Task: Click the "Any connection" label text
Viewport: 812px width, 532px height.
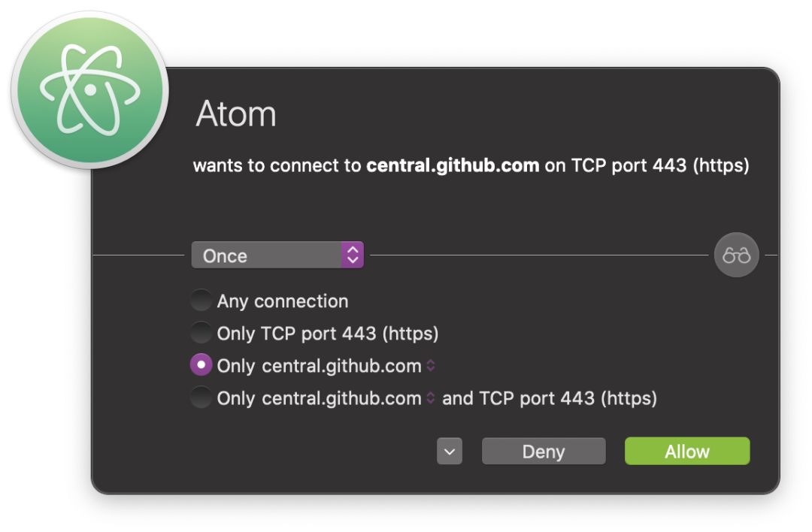Action: coord(283,301)
